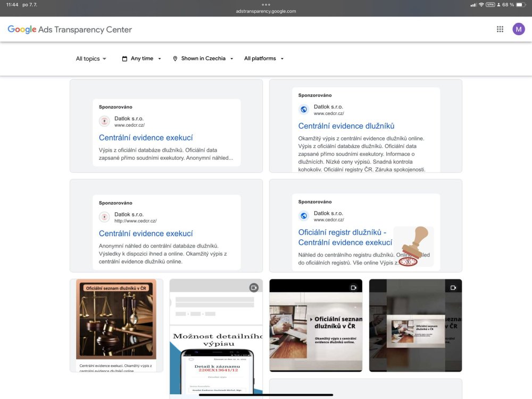Click the calendar icon beside Any time
Viewport: 532px width, 399px height.
124,59
